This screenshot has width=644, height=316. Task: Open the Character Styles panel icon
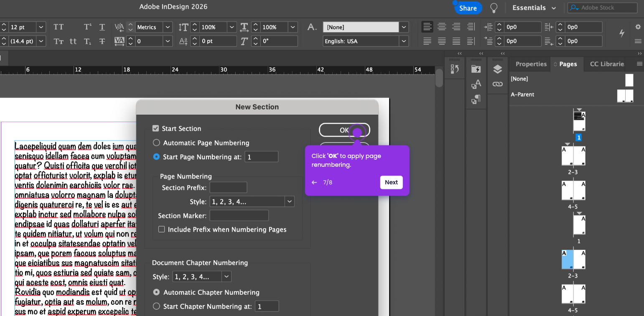click(476, 84)
